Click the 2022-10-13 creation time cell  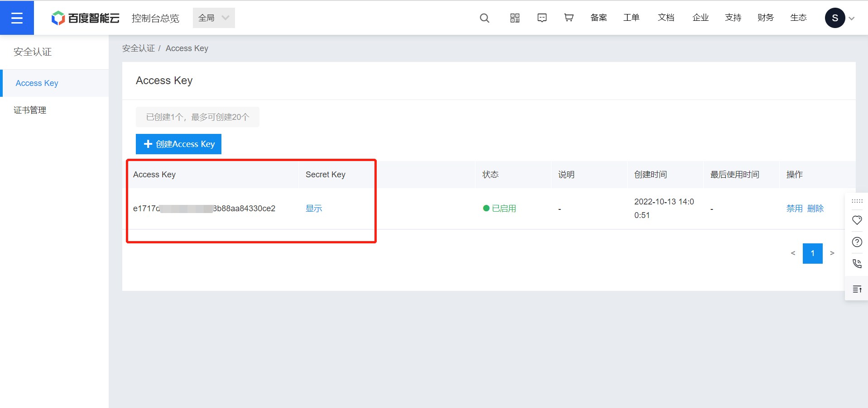pos(664,209)
